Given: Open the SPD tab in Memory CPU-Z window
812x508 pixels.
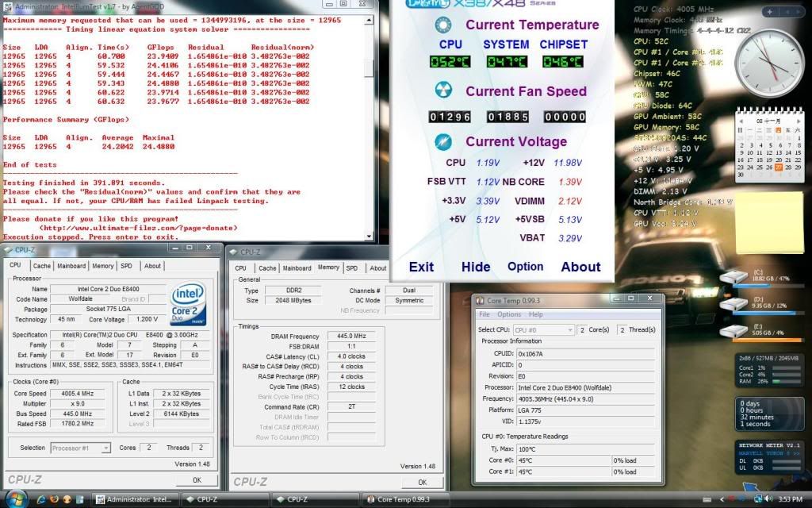Looking at the screenshot, I should click(351, 268).
